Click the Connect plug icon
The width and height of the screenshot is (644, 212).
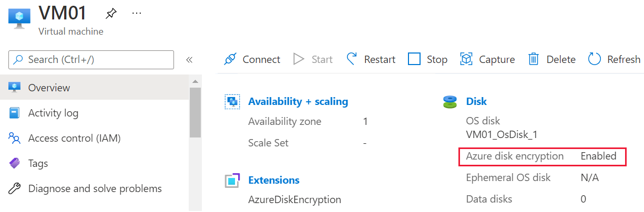(x=230, y=59)
